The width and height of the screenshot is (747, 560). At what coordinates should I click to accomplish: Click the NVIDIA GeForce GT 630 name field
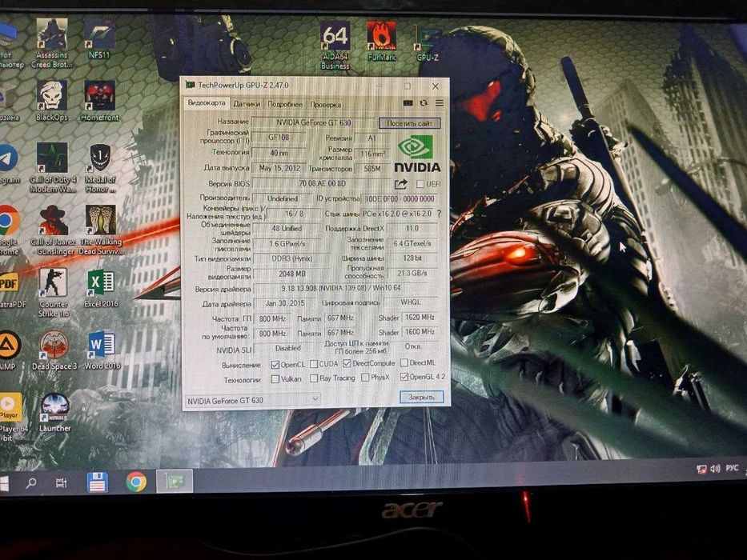314,122
